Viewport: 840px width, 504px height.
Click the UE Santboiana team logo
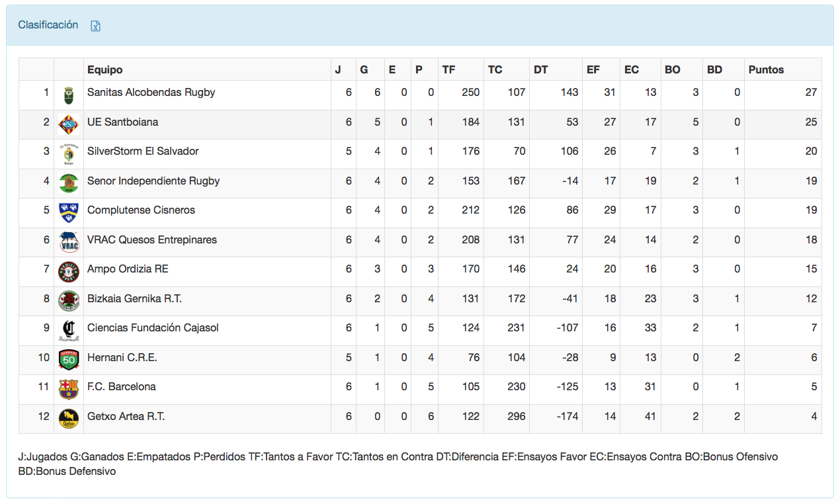pos(69,124)
